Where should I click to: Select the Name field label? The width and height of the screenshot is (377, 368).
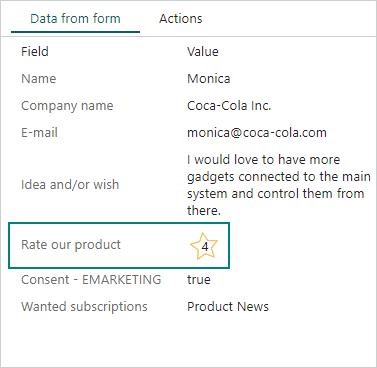pyautogui.click(x=39, y=79)
